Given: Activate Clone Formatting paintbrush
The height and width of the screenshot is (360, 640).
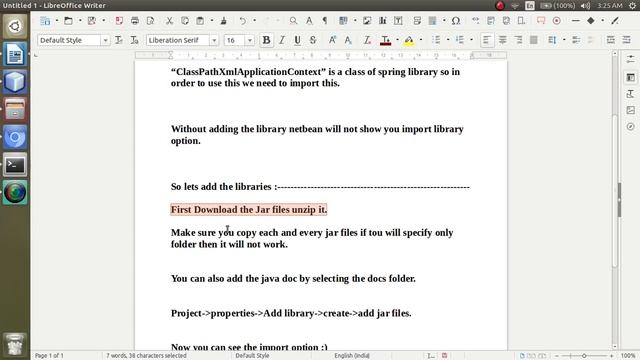Looking at the screenshot, I should [x=223, y=21].
